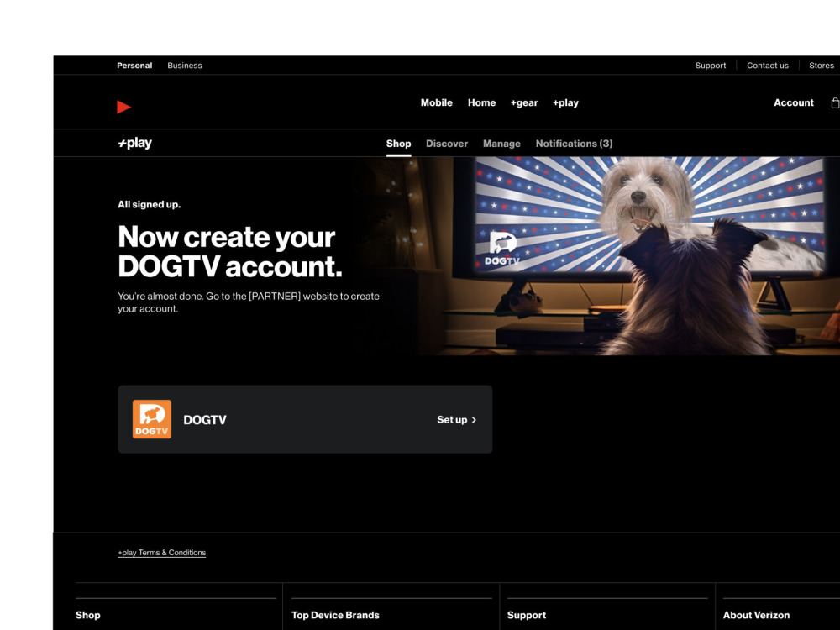Open the Home menu
The width and height of the screenshot is (840, 630).
(481, 102)
